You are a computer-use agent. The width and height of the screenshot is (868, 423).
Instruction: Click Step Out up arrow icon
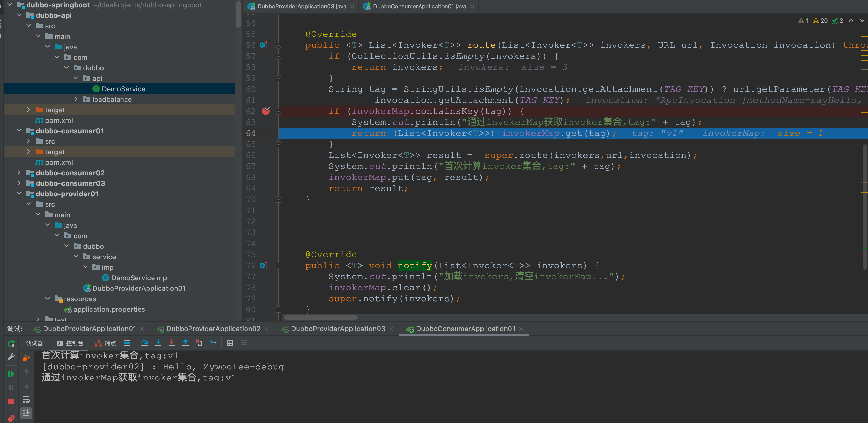click(x=185, y=343)
